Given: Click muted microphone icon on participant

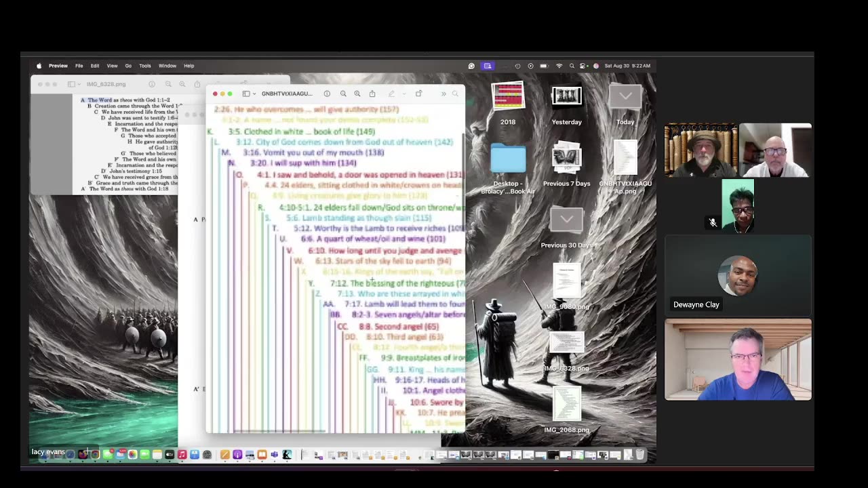Looking at the screenshot, I should pos(713,222).
